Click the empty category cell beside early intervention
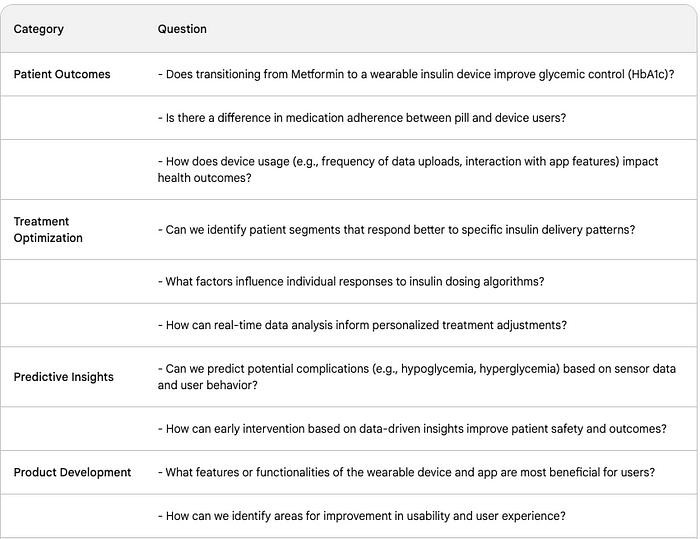 (72, 429)
